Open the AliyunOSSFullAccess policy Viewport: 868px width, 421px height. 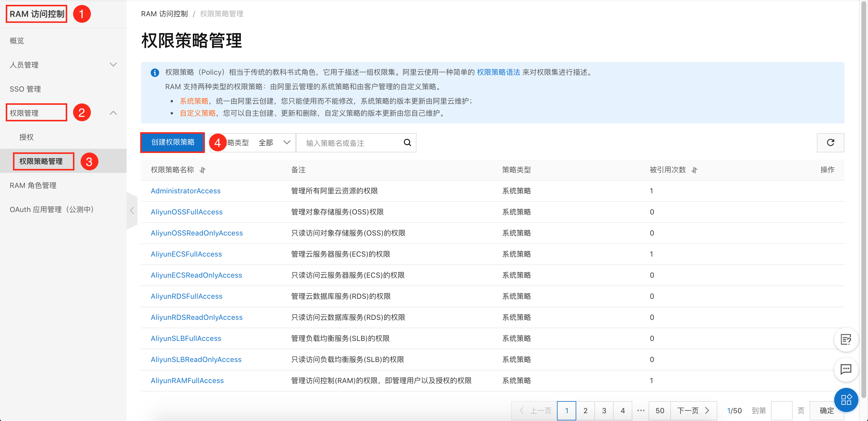coord(186,212)
